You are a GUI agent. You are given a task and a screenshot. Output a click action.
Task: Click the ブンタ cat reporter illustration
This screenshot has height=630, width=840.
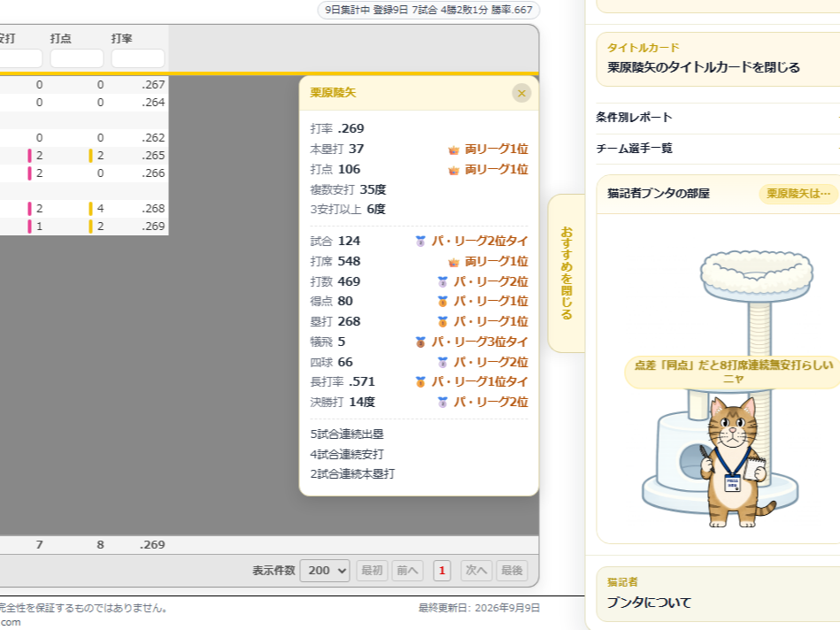pyautogui.click(x=736, y=464)
